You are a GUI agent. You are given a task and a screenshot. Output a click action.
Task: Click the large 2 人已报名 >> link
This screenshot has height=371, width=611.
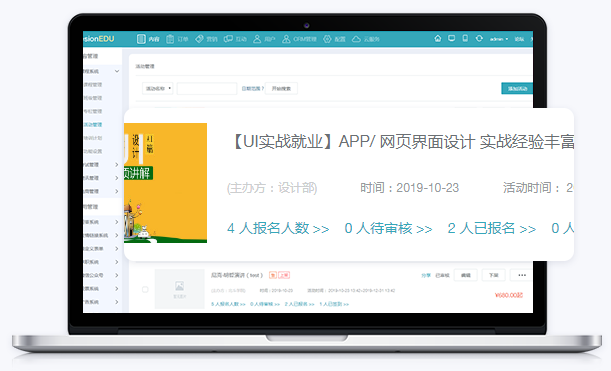492,228
